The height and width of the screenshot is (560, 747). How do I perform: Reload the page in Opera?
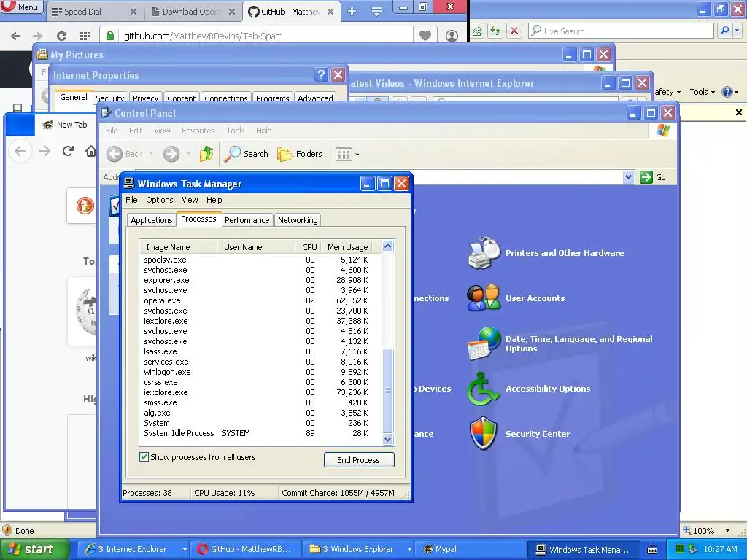coord(61,36)
